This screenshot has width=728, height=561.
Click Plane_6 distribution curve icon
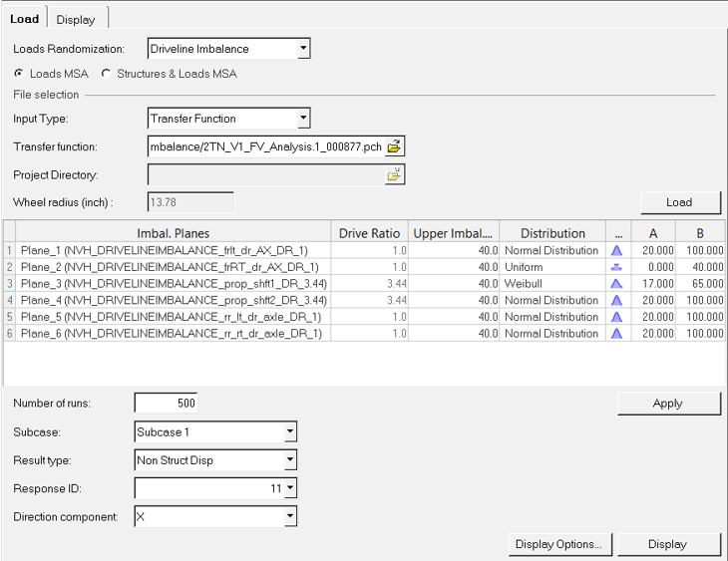pos(616,333)
